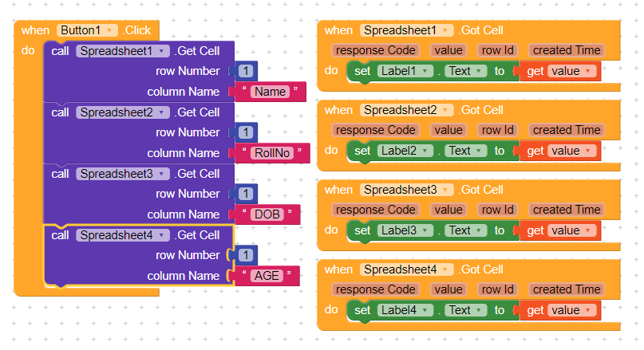The height and width of the screenshot is (350, 644).
Task: Open get value dropdown in Spreadsheet4 event
Action: click(571, 310)
